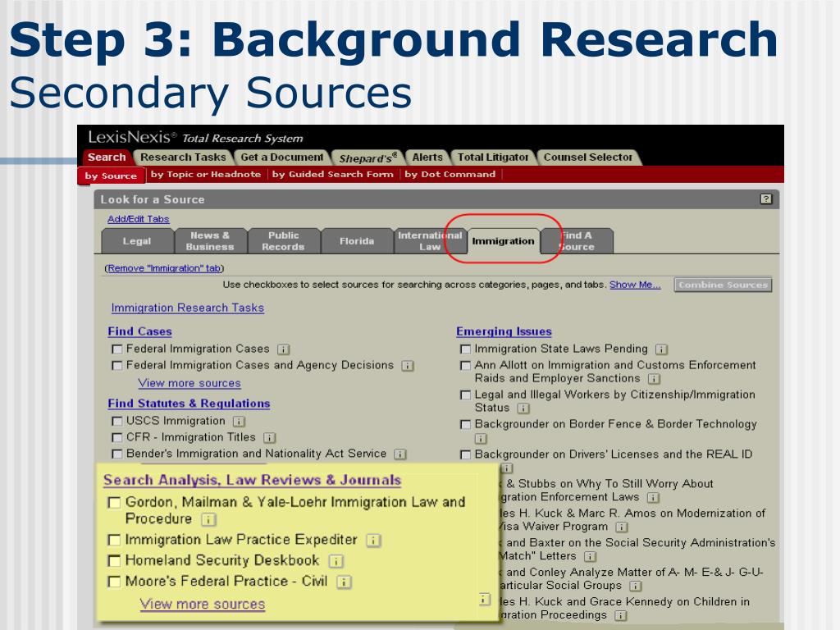Viewport: 840px width, 630px height.
Task: Show info for Federal Immigration Cases
Action: (283, 349)
